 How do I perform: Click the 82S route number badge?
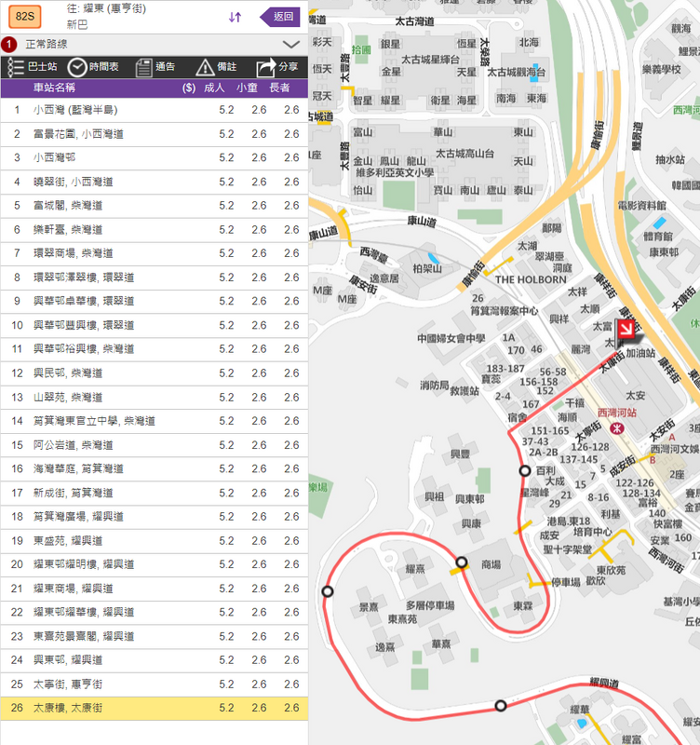tap(25, 17)
